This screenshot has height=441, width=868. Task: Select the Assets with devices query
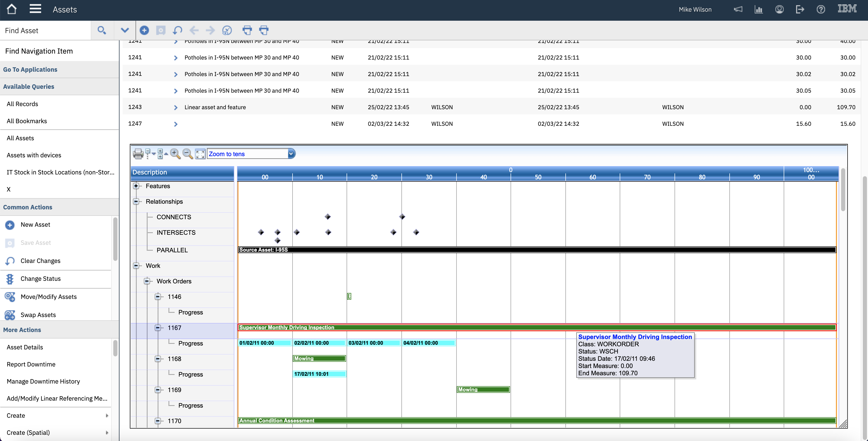pos(34,155)
